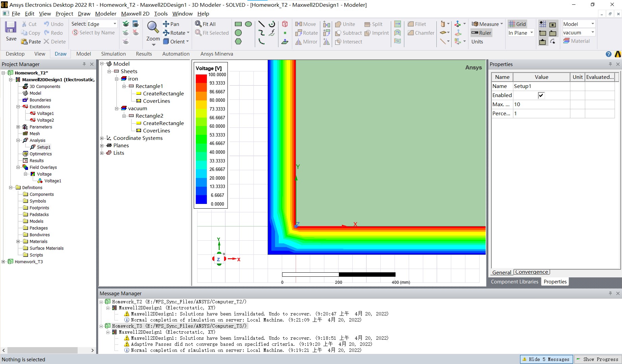Click the Imprint tool
Image resolution: width=622 pixels, height=364 pixels.
(377, 33)
